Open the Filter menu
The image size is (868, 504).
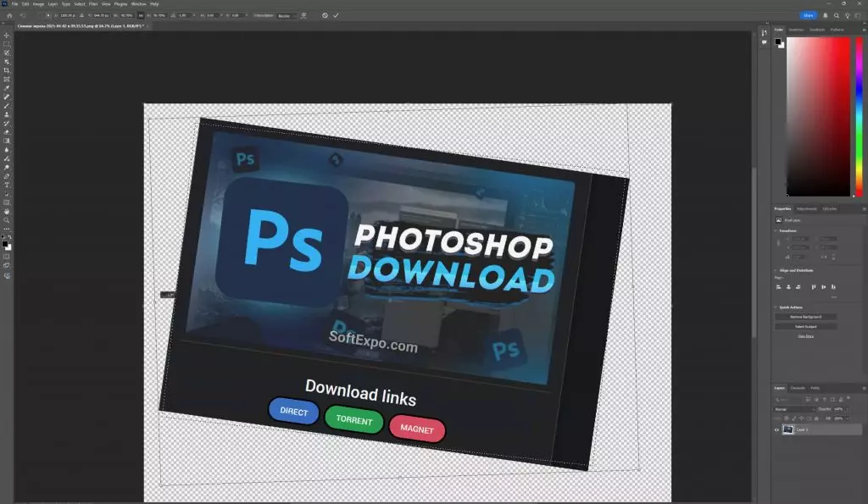click(93, 4)
